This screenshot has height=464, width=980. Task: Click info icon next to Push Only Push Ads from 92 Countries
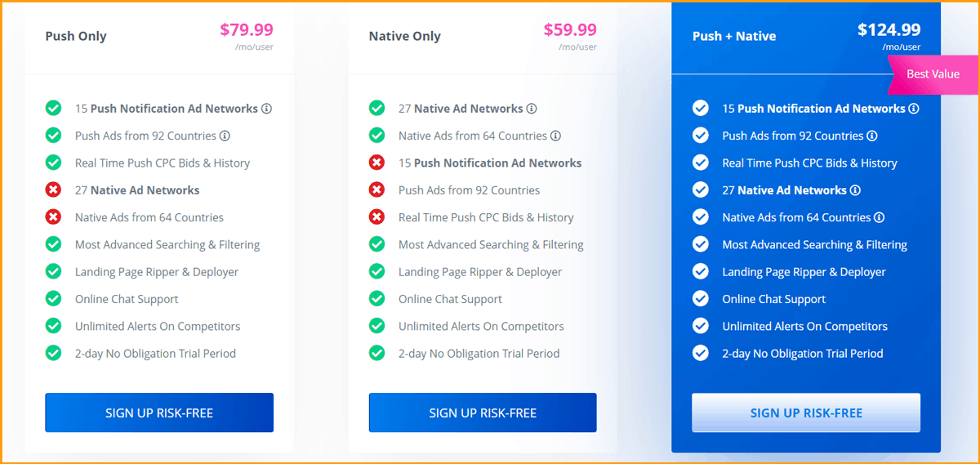coord(225,136)
